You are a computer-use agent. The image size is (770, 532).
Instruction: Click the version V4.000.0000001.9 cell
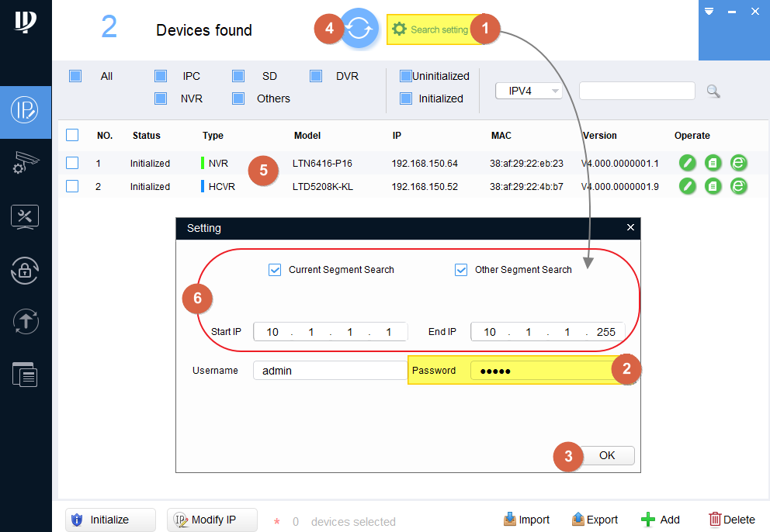pyautogui.click(x=620, y=187)
